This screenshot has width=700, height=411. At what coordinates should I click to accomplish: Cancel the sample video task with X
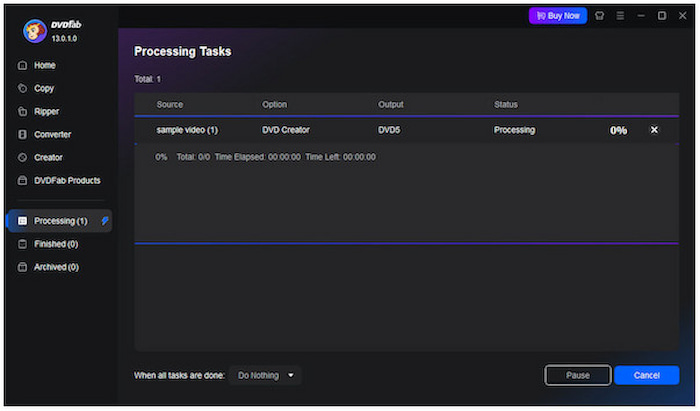654,130
